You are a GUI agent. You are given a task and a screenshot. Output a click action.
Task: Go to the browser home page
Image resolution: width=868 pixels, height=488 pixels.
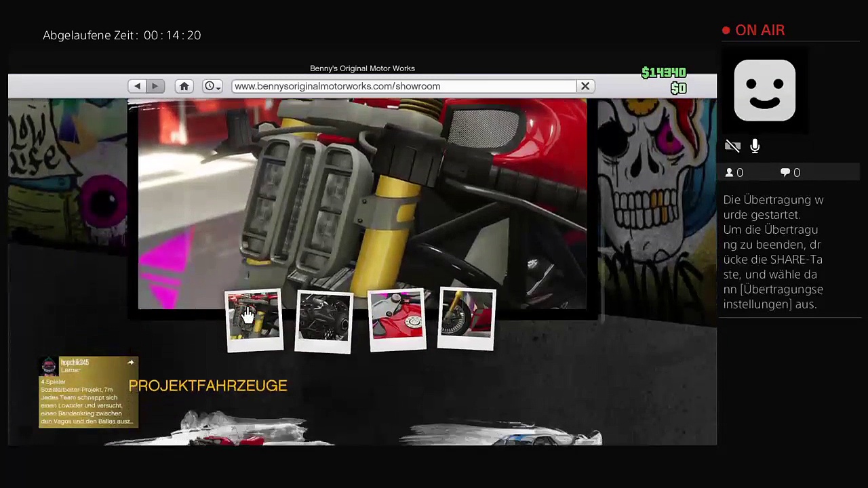tap(184, 86)
